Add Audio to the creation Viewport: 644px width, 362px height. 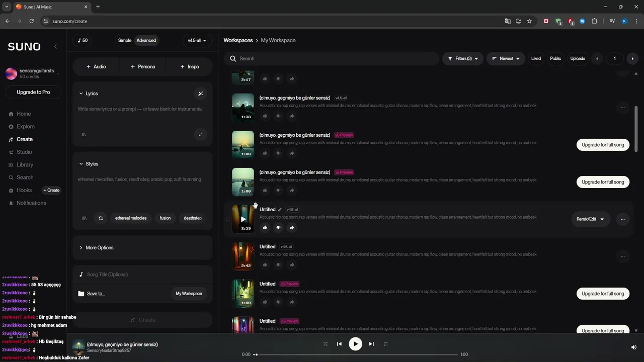pyautogui.click(x=96, y=67)
